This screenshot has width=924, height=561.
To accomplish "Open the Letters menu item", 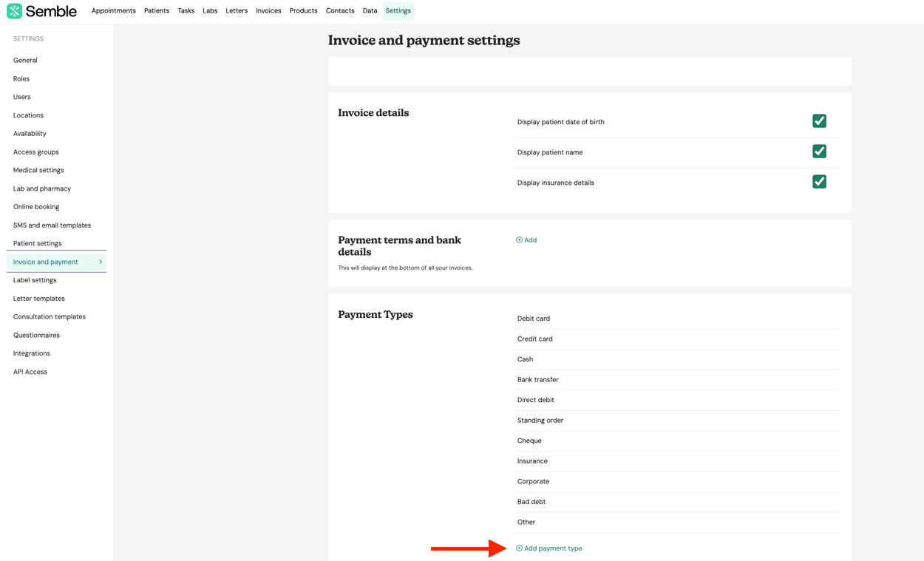I will [x=237, y=11].
